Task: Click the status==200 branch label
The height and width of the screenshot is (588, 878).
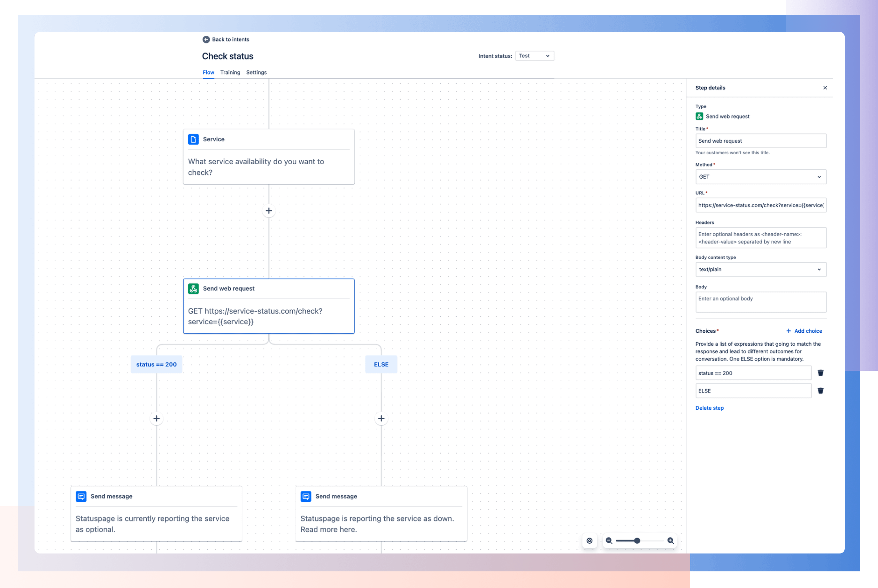Action: (x=156, y=364)
